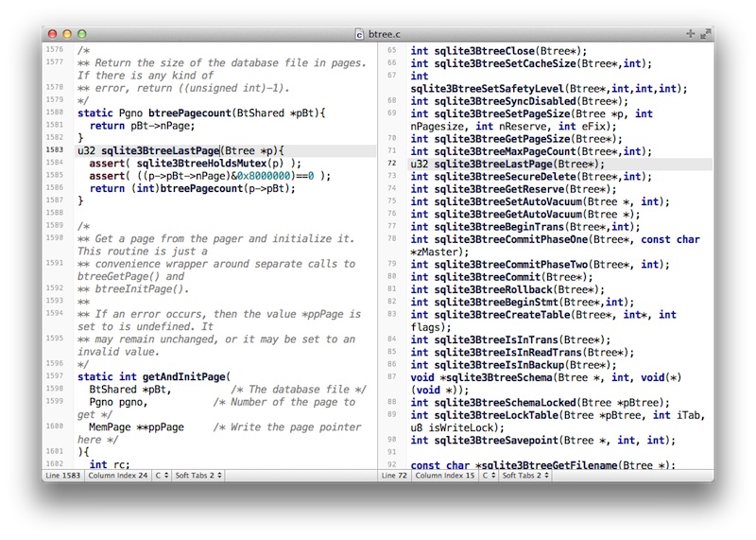Open the left pane Soft Tabs dropdown
This screenshot has width=756, height=540.
[200, 475]
